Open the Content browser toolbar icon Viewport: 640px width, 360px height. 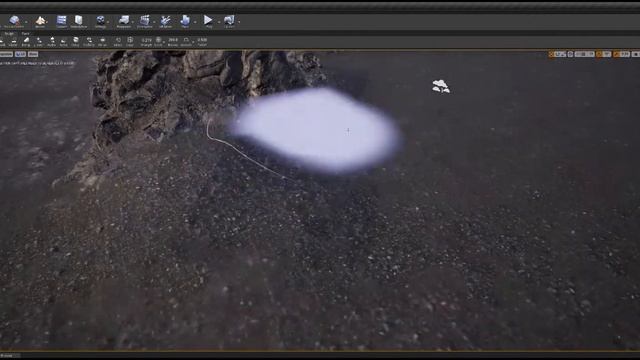(x=62, y=21)
